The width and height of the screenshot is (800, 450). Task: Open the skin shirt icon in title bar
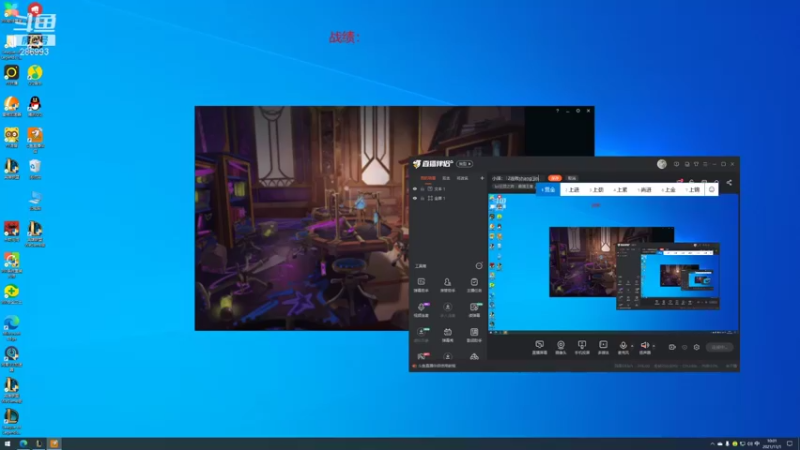point(696,164)
